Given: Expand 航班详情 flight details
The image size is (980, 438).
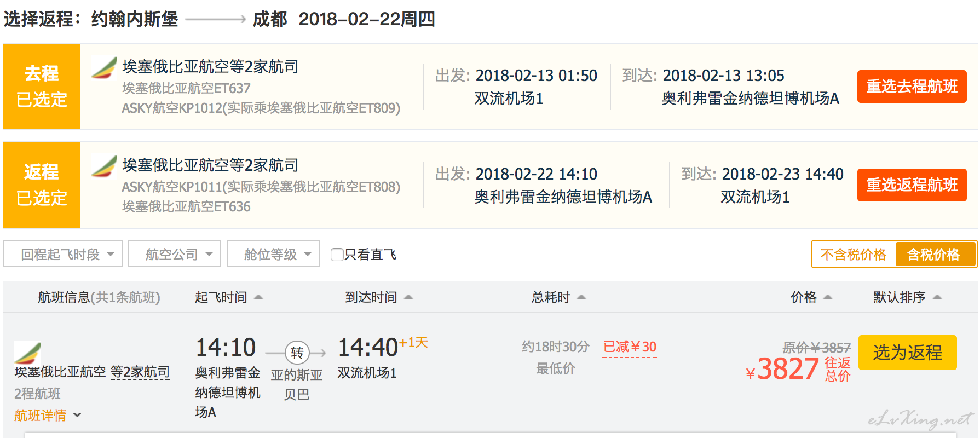Looking at the screenshot, I should (x=48, y=416).
